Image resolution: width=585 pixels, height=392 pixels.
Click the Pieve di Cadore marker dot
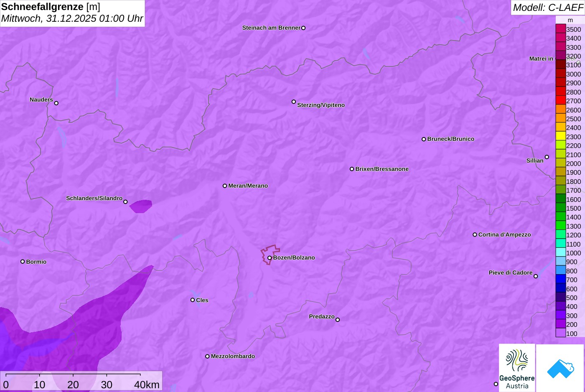tap(536, 276)
